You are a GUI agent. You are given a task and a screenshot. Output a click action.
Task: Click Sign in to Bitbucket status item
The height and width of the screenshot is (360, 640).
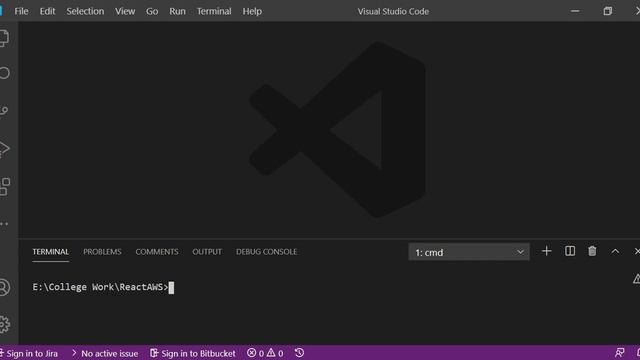pyautogui.click(x=193, y=353)
